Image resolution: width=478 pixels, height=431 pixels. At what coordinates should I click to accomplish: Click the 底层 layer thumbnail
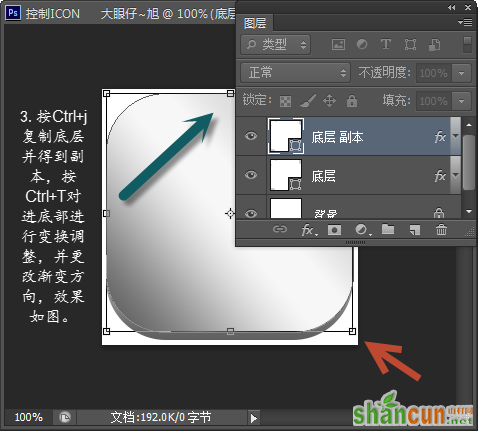pyautogui.click(x=286, y=175)
